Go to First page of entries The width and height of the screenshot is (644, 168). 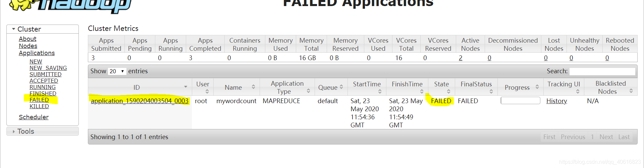pos(549,137)
